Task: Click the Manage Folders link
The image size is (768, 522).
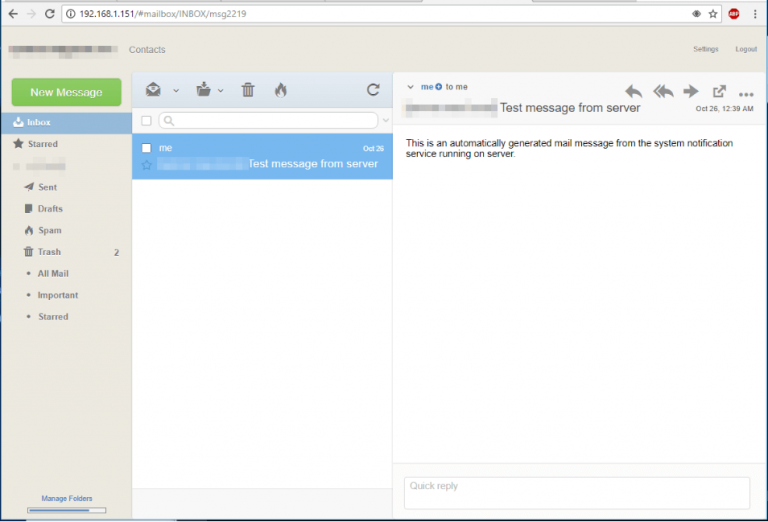Action: click(67, 498)
